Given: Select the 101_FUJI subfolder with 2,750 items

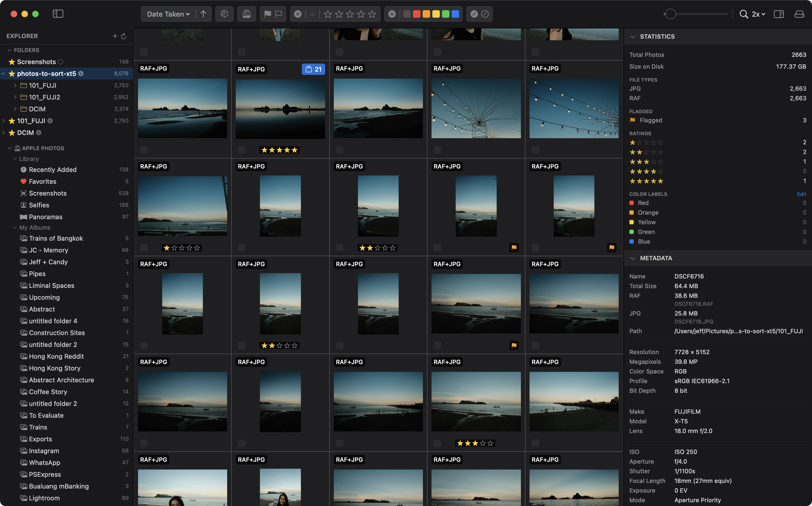Looking at the screenshot, I should tap(67, 85).
